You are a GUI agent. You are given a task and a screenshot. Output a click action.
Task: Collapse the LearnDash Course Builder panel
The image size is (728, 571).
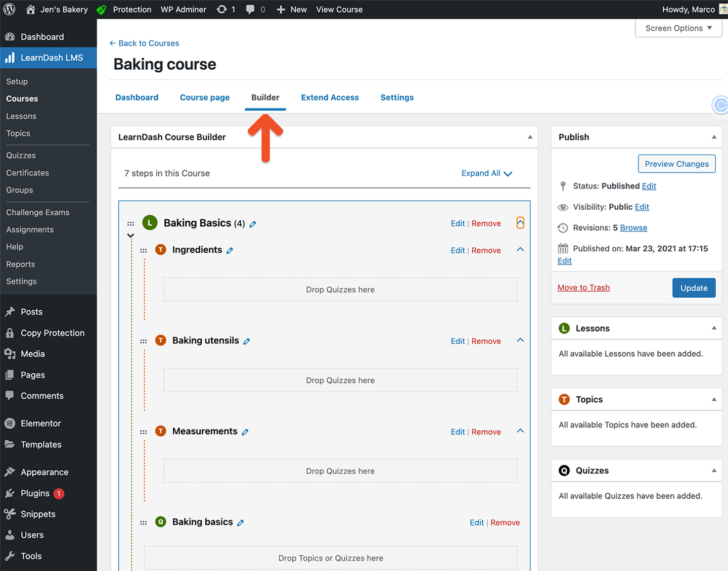pos(530,137)
